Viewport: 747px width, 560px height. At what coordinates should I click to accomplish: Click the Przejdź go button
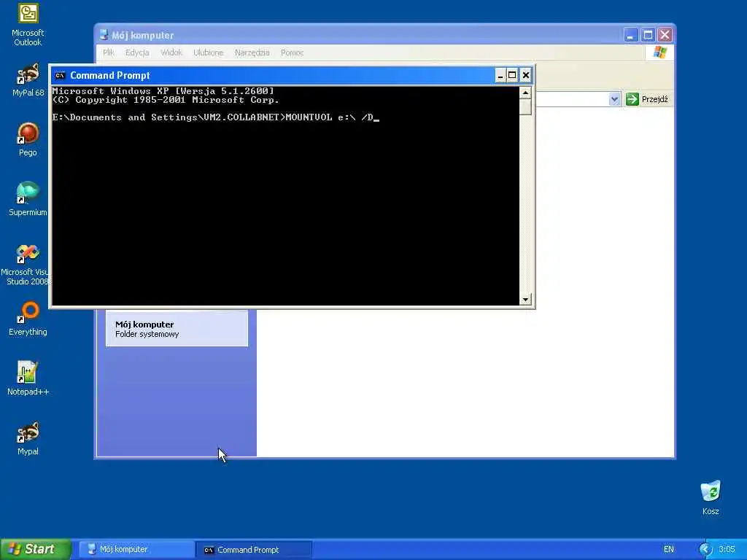coord(647,99)
